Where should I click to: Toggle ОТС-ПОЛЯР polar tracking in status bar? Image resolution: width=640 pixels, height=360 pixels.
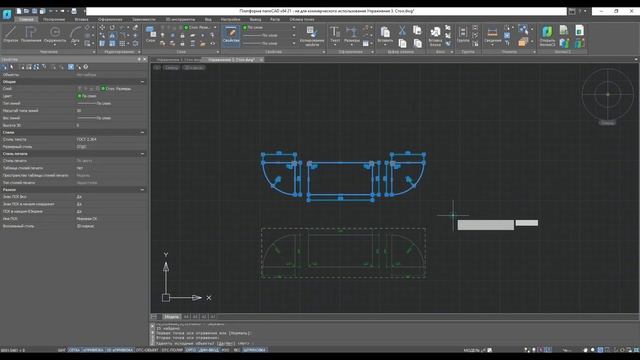tap(172, 350)
